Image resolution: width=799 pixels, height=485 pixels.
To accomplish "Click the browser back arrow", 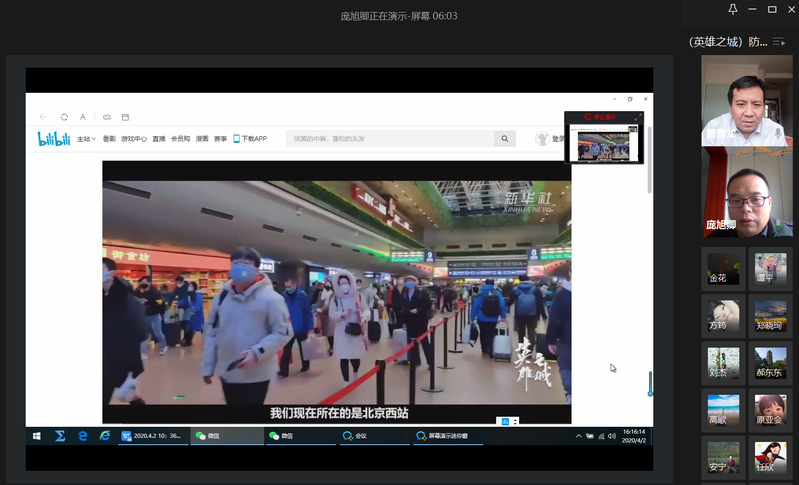I will click(43, 117).
